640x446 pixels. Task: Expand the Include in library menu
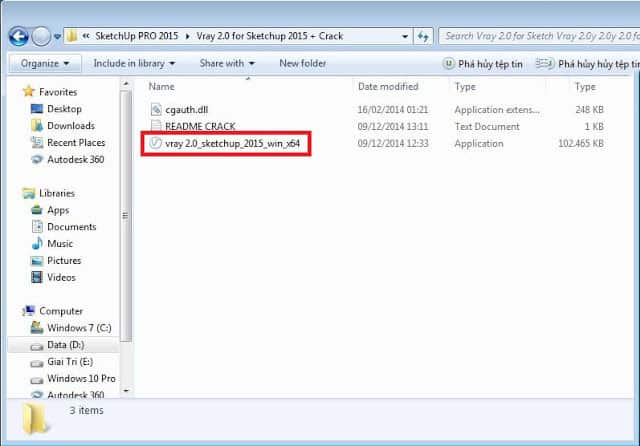pyautogui.click(x=136, y=63)
